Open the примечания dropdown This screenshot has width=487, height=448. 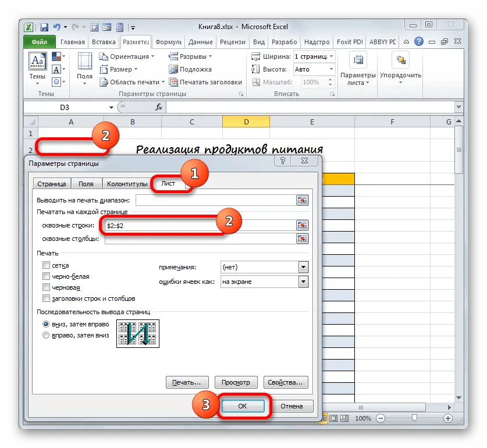pos(303,267)
